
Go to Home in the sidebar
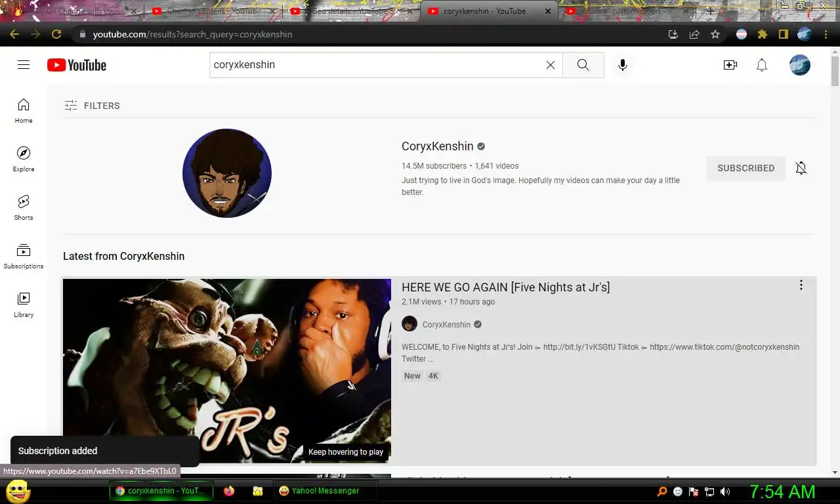24,111
